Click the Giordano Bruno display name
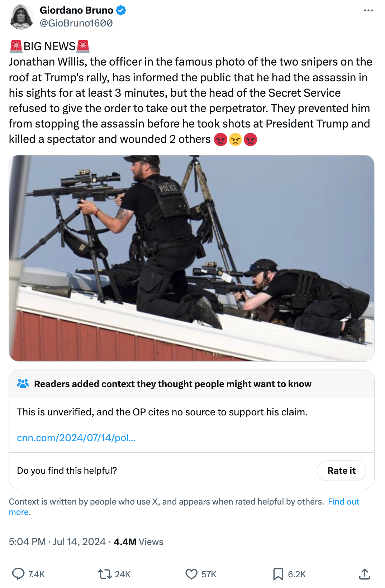The height and width of the screenshot is (588, 385). click(x=76, y=10)
